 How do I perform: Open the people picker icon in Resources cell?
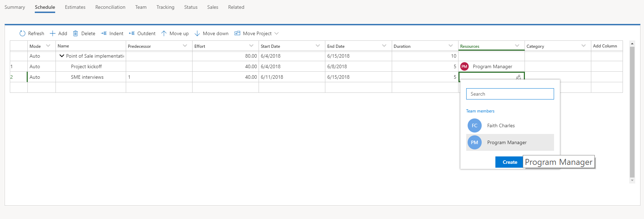click(x=518, y=77)
